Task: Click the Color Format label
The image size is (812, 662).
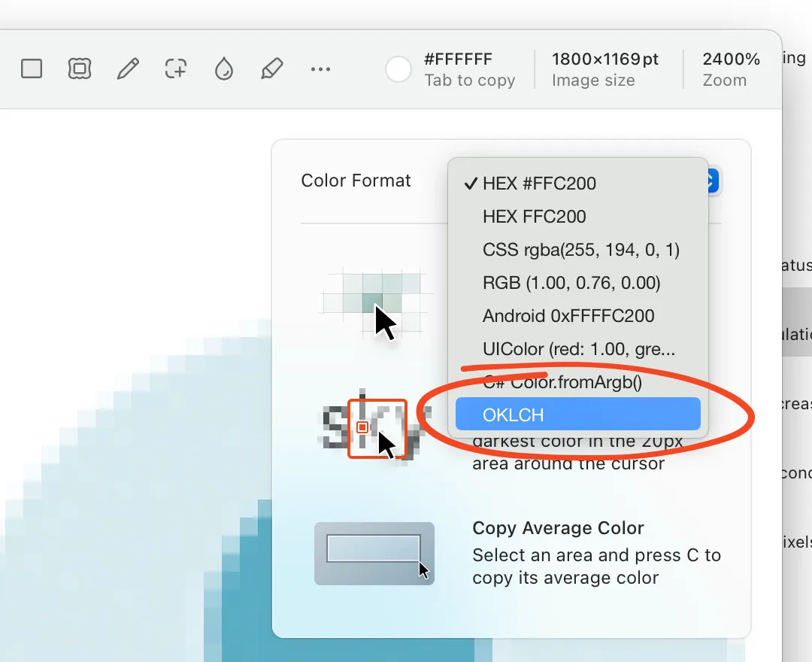Action: point(356,181)
